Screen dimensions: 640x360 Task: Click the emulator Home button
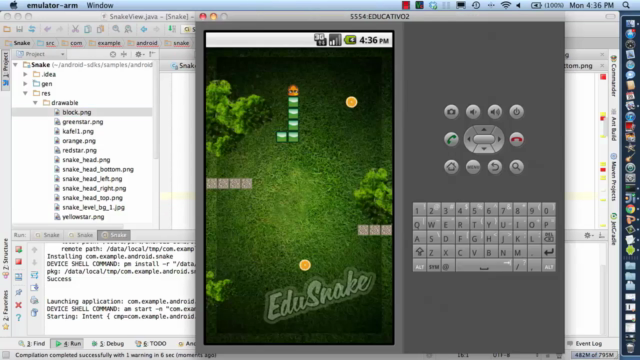click(451, 167)
